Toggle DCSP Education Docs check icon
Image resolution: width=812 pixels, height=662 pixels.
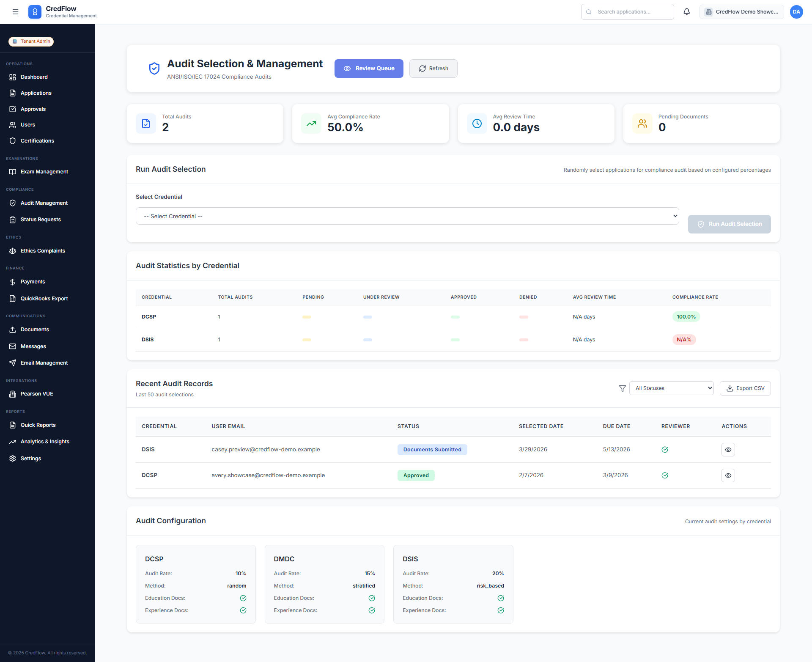point(243,598)
